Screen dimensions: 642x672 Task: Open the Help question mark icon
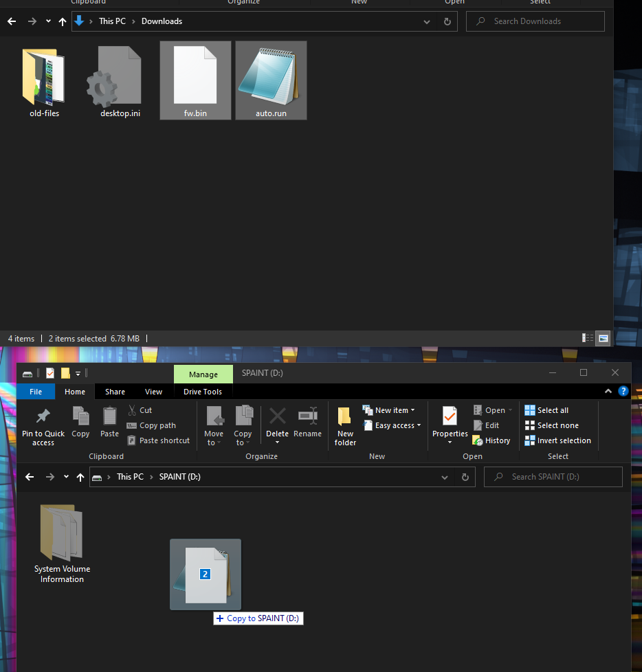click(623, 391)
